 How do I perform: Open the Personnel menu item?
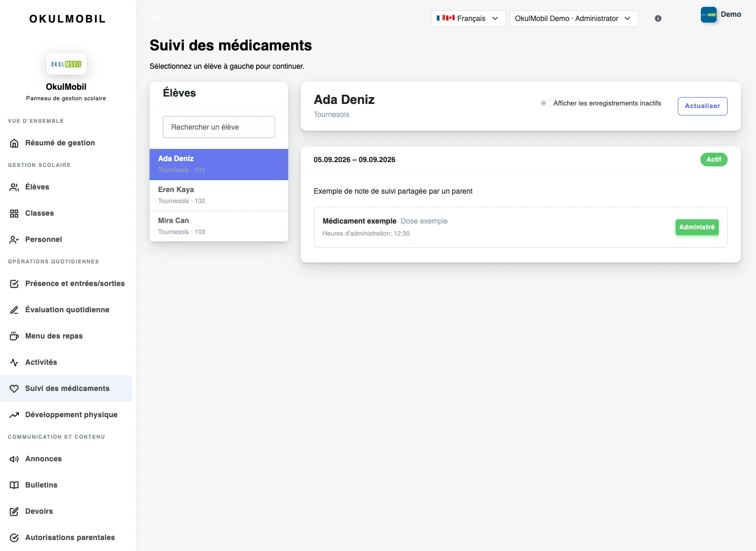(x=66, y=240)
